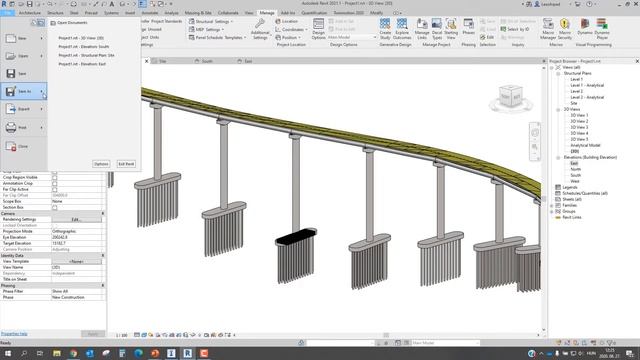The width and height of the screenshot is (640, 360).
Task: Collapse 3D Views tree node
Action: [x=558, y=109]
